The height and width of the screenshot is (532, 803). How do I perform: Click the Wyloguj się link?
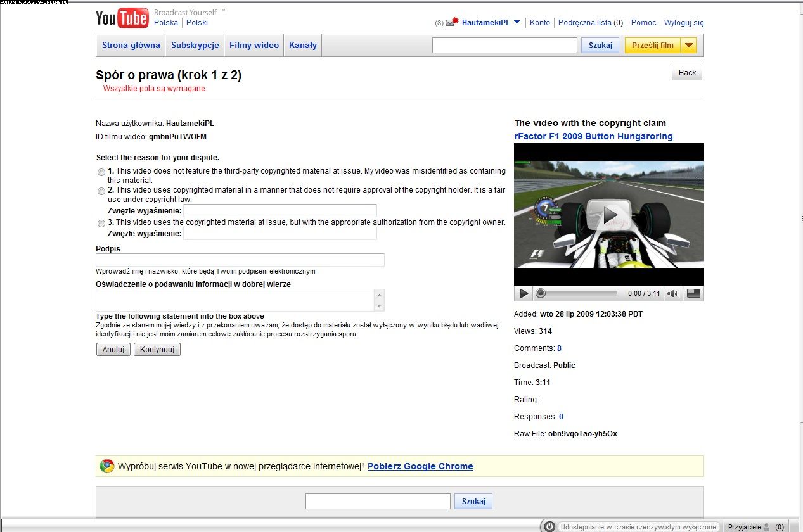[684, 22]
